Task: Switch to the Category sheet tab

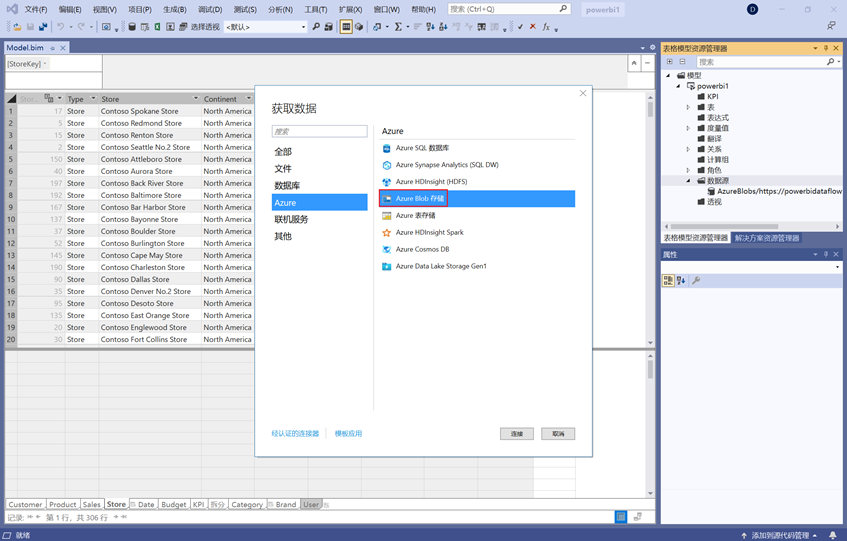Action: click(x=247, y=504)
